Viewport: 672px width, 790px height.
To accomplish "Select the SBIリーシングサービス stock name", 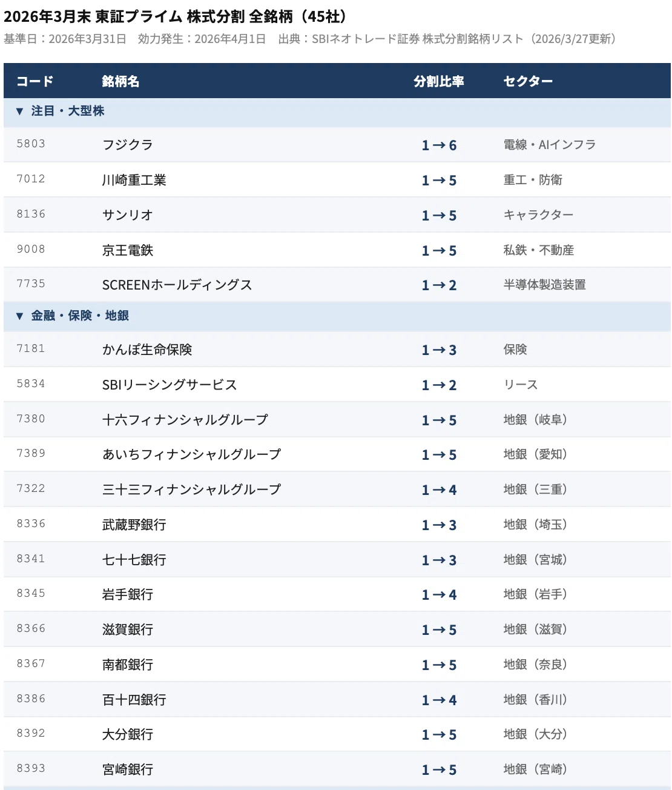I will 170,385.
